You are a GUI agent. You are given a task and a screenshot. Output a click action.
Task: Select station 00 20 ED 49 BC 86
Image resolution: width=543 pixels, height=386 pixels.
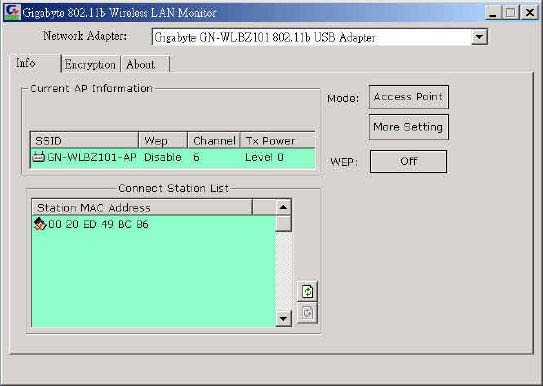(98, 224)
